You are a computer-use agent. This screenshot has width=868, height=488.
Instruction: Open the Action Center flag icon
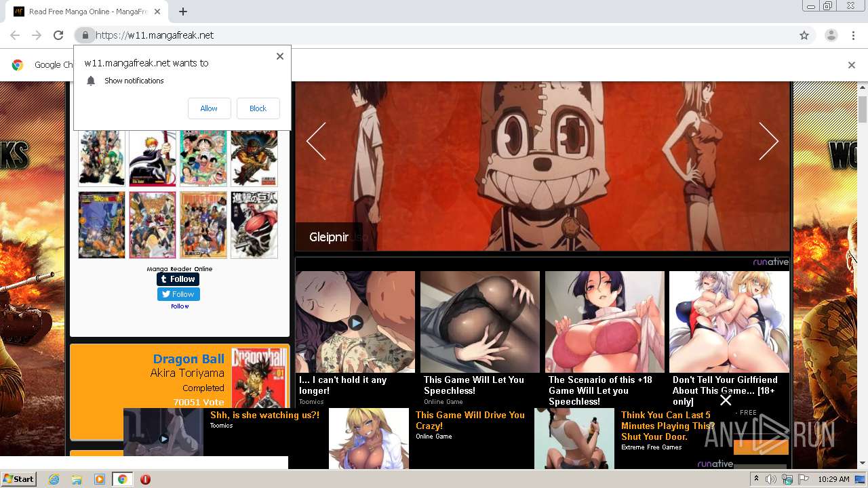coord(803,479)
